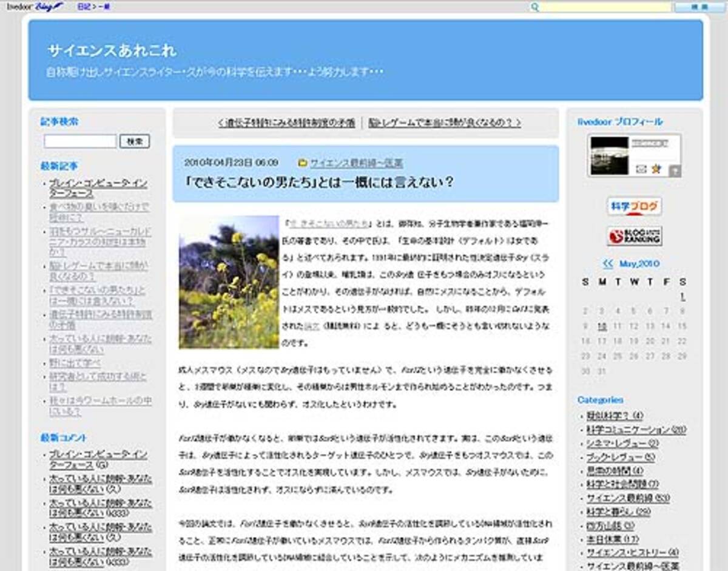Click the folder icon beside サイエンス最前線～医薬
Screen dimensions: 728x571
point(302,163)
